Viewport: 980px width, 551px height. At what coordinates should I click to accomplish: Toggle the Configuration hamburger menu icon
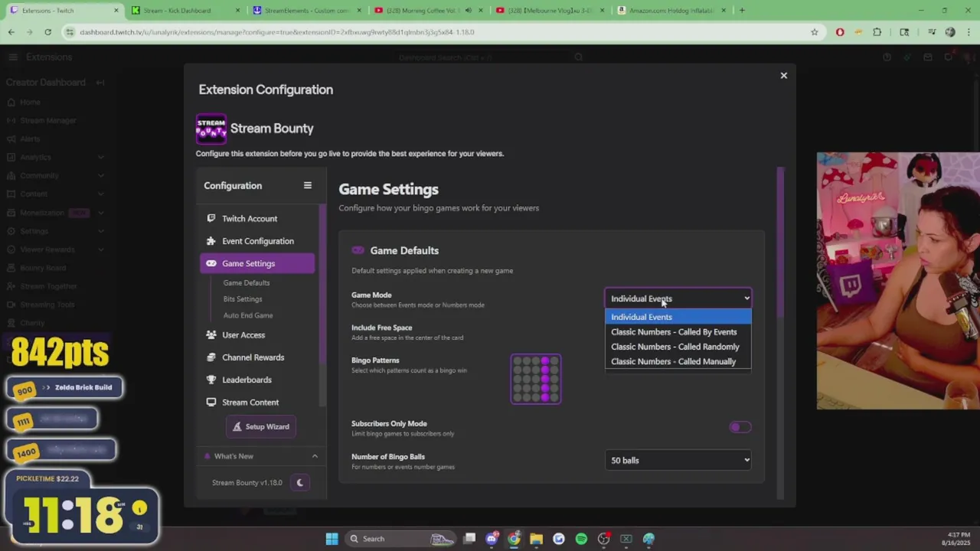[x=307, y=185]
